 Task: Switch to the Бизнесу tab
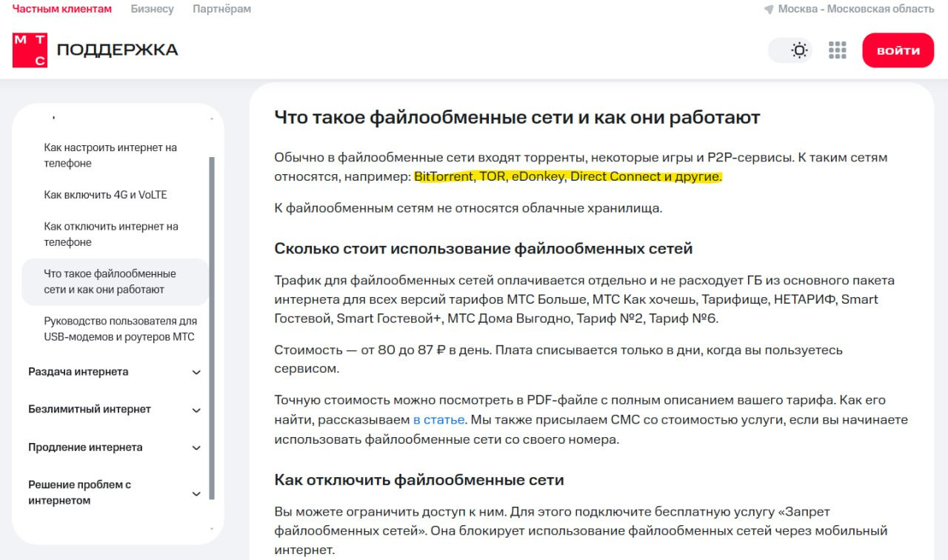(x=152, y=9)
